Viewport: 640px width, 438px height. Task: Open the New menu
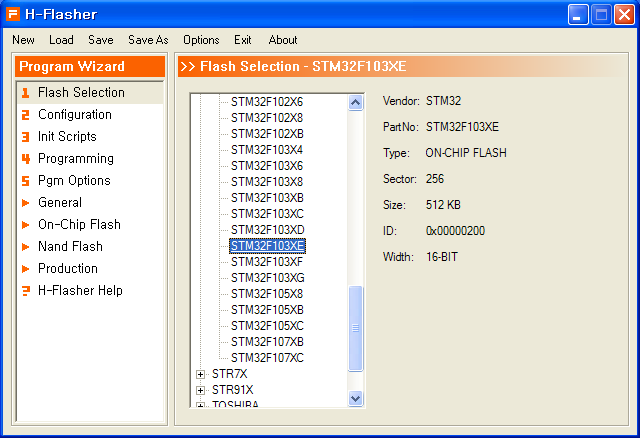point(23,40)
